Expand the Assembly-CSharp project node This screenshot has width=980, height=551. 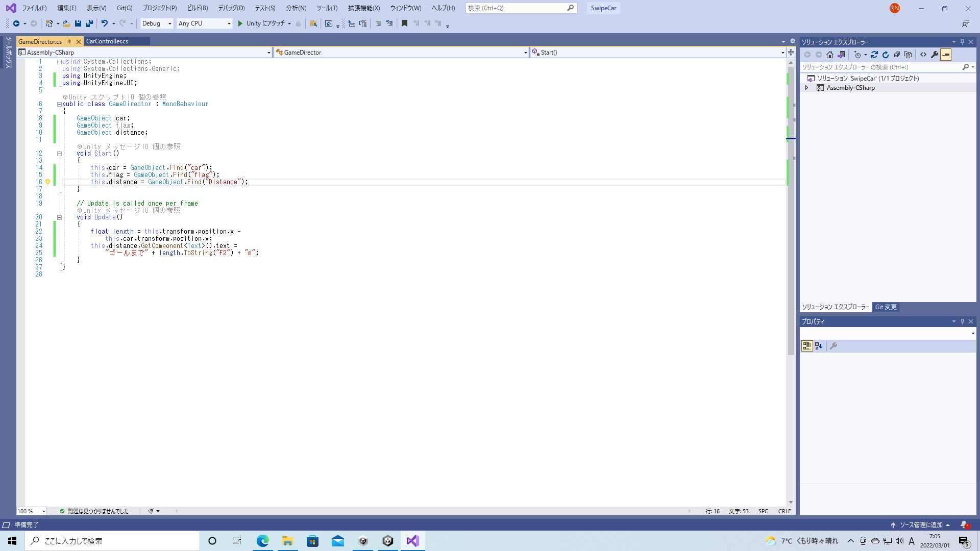806,88
